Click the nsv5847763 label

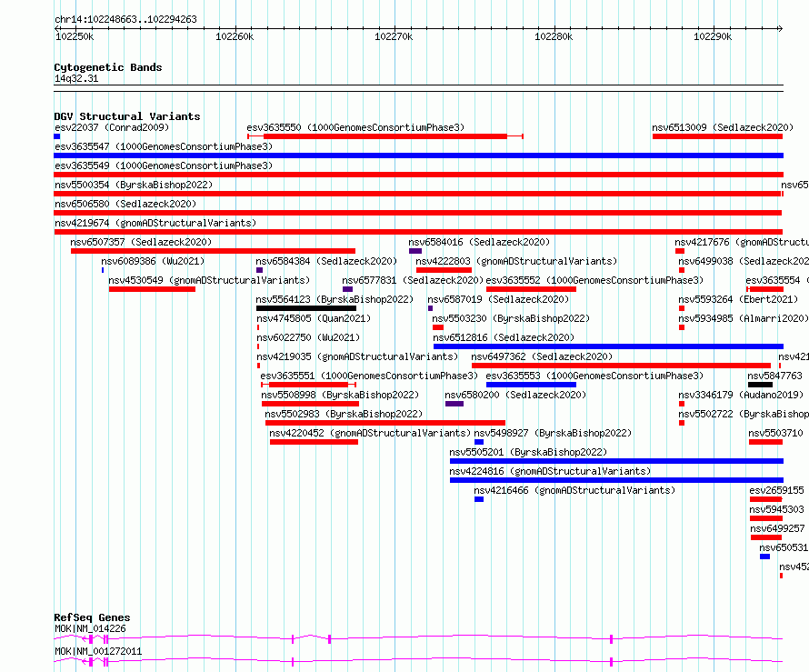point(775,376)
